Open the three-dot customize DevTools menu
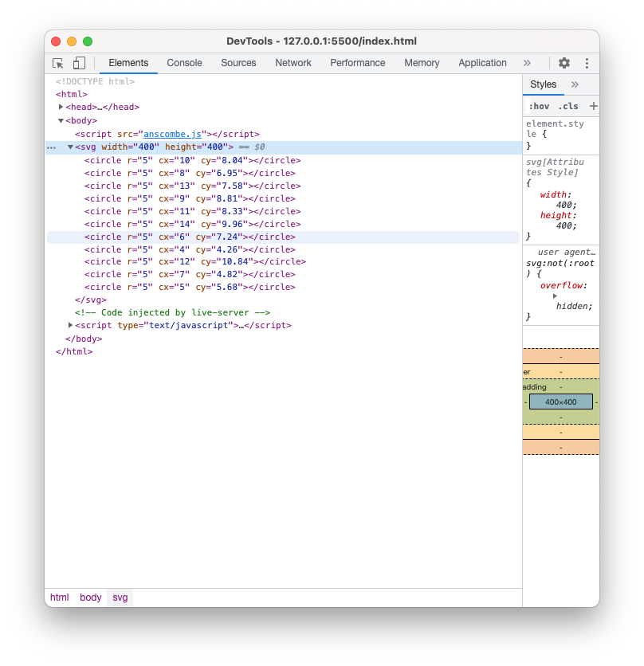The height and width of the screenshot is (666, 644). (587, 63)
